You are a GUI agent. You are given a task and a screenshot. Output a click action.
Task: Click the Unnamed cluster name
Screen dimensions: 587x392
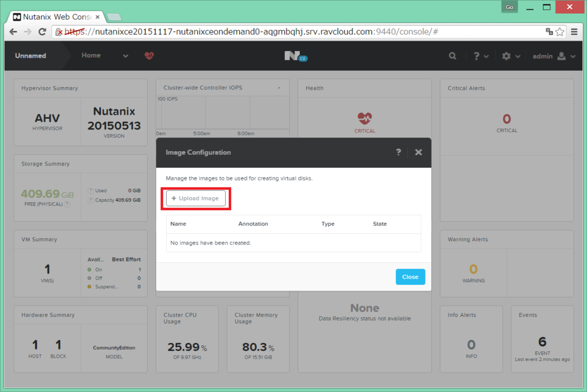pyautogui.click(x=30, y=56)
